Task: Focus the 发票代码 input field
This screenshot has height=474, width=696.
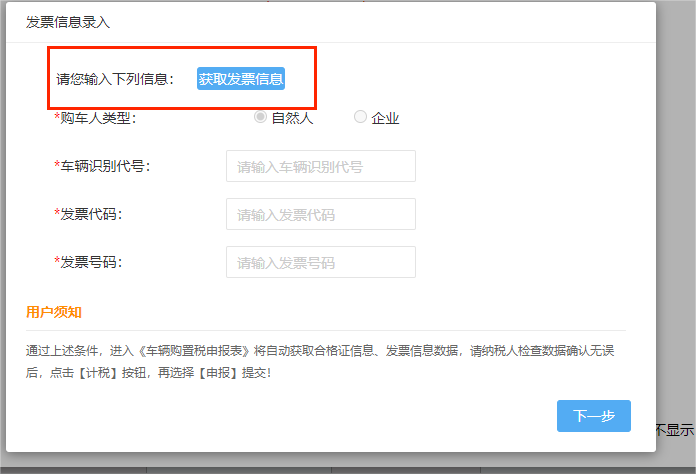Action: [x=321, y=214]
